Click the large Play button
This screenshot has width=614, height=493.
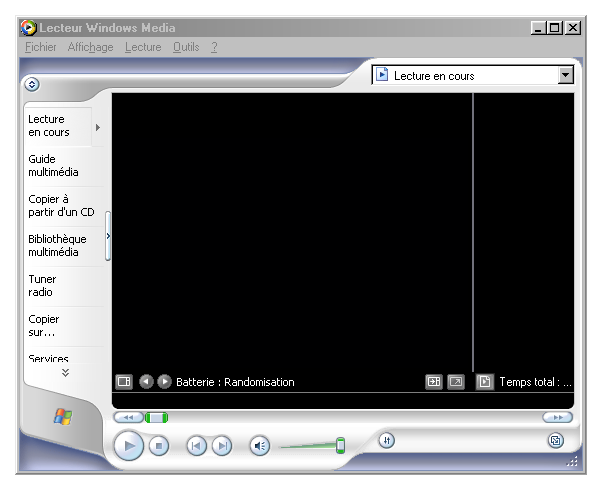click(x=128, y=445)
